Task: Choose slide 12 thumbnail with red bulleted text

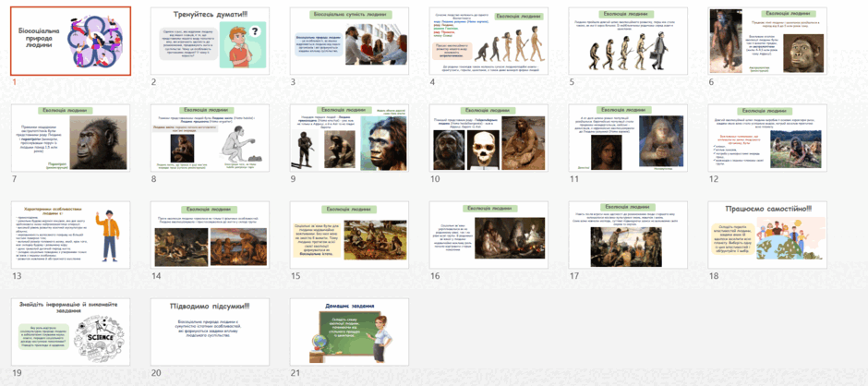Action: click(x=767, y=138)
